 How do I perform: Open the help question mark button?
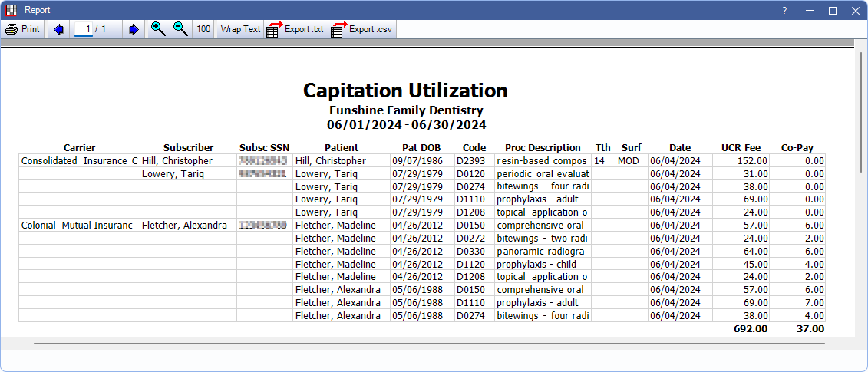[x=784, y=11]
